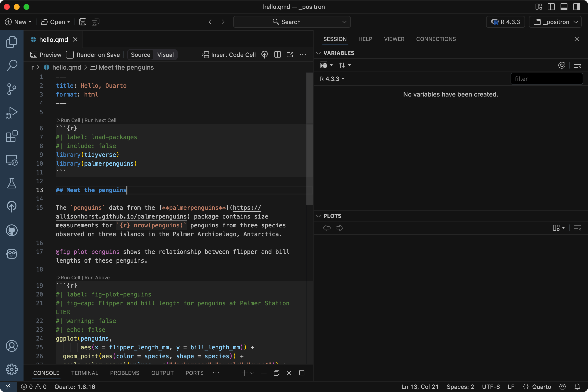Open the Extensions view in the sidebar
588x392 pixels.
(x=12, y=136)
